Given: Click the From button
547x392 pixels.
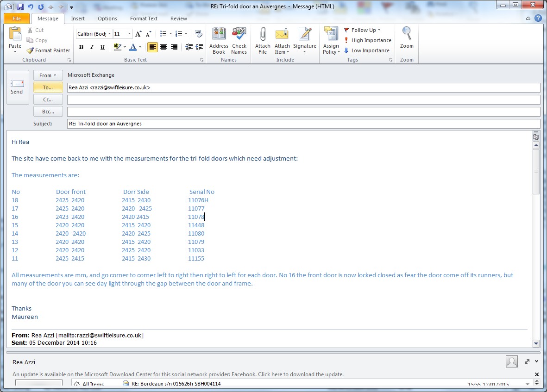Looking at the screenshot, I should pyautogui.click(x=48, y=75).
